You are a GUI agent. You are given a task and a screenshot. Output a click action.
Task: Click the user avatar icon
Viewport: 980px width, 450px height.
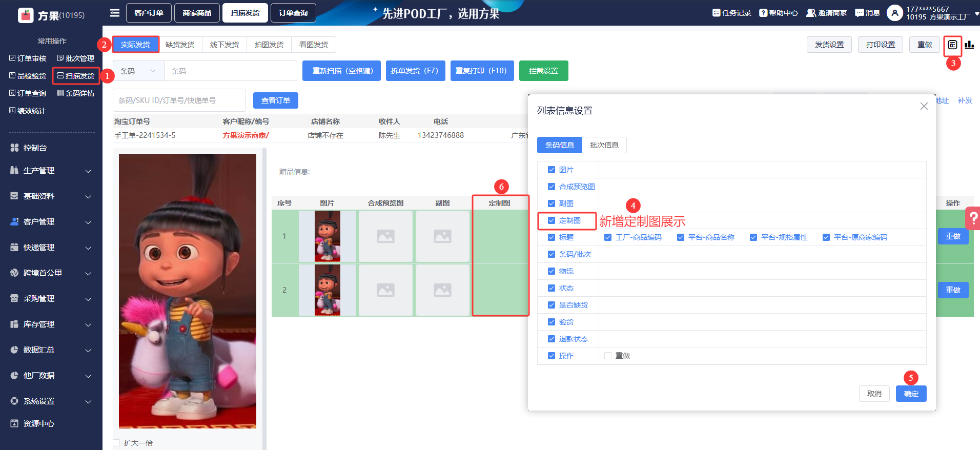click(894, 13)
